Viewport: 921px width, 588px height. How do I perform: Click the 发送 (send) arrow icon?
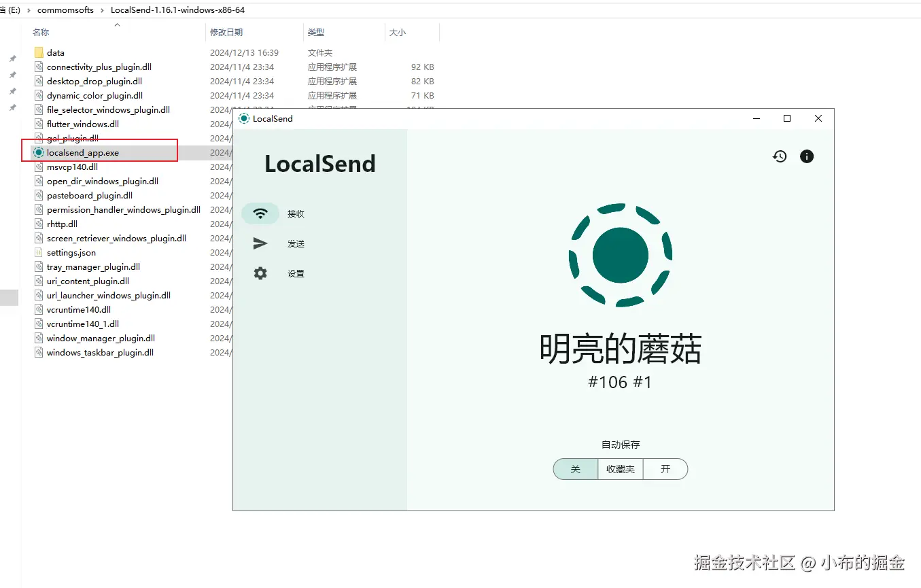click(x=260, y=243)
